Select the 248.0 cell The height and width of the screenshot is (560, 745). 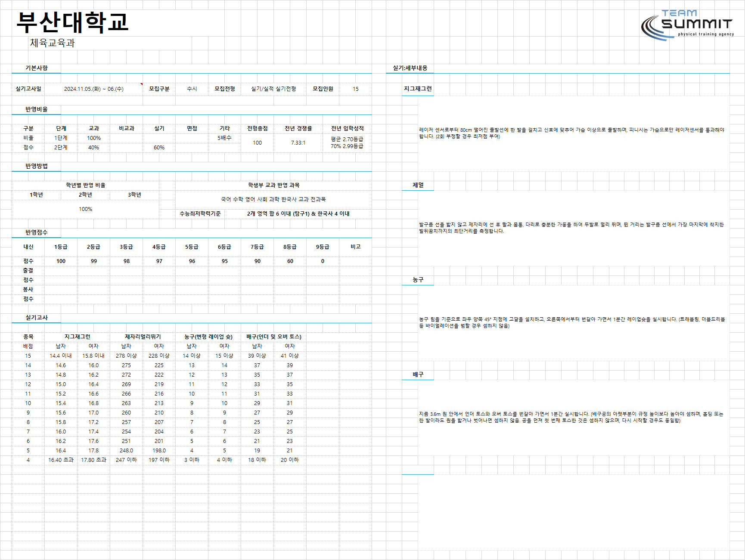[x=126, y=450]
